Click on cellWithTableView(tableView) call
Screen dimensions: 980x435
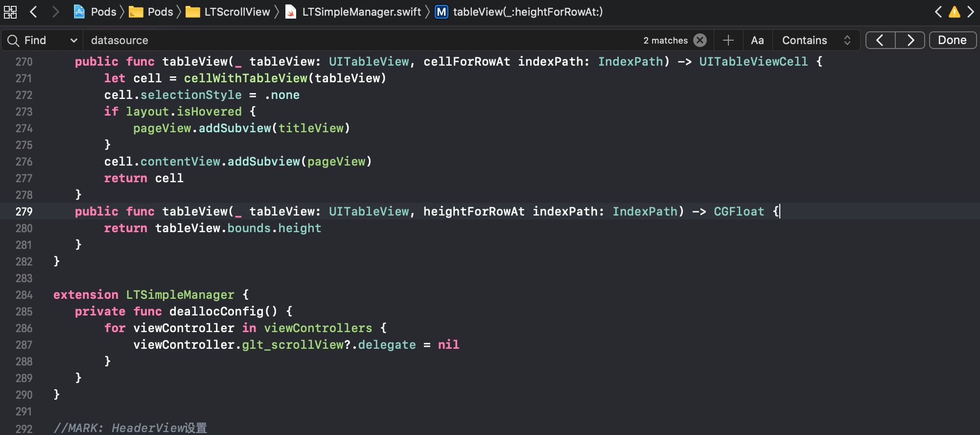[x=285, y=78]
